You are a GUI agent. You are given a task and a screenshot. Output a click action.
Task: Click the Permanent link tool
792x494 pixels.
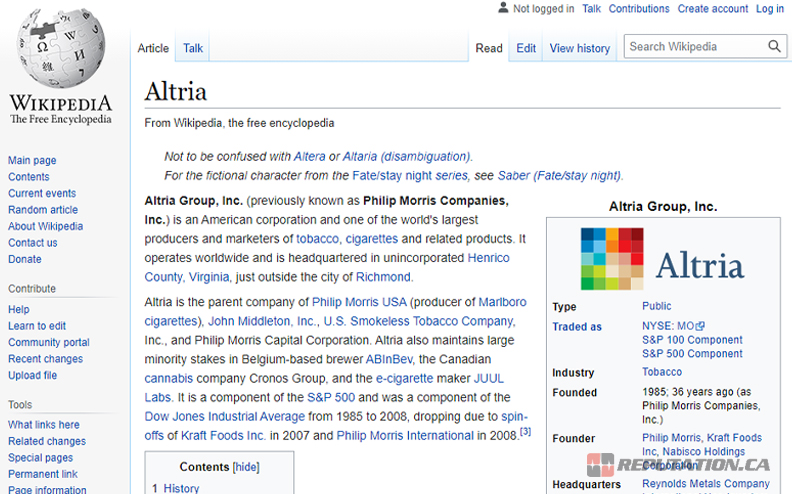tap(42, 474)
